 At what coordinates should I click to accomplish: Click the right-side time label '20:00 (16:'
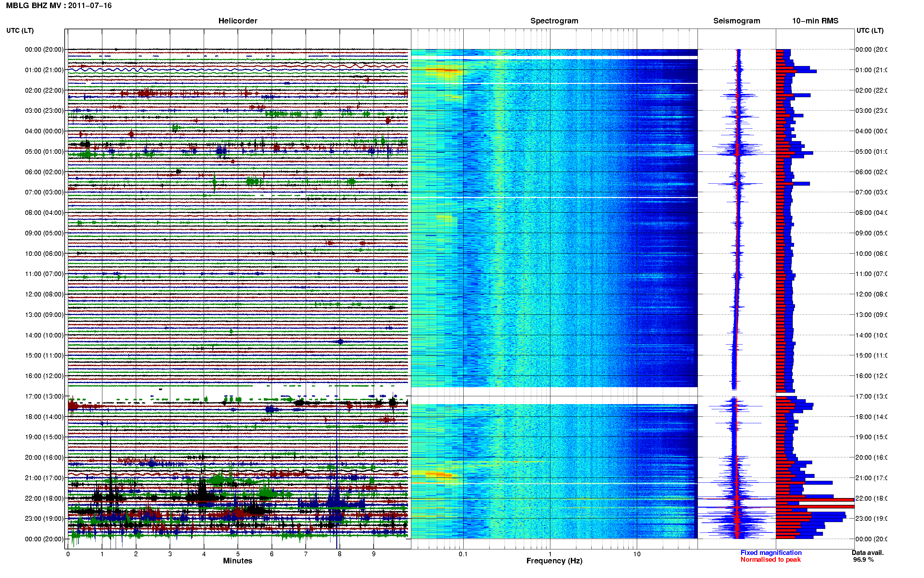pos(871,457)
